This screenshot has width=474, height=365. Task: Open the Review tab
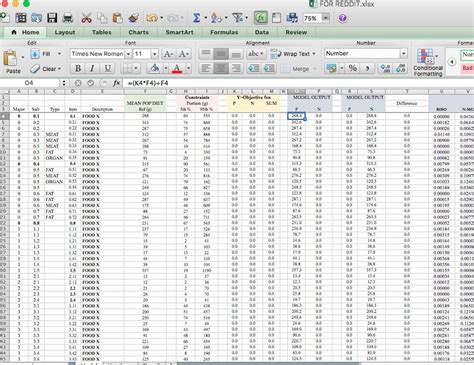tap(296, 32)
